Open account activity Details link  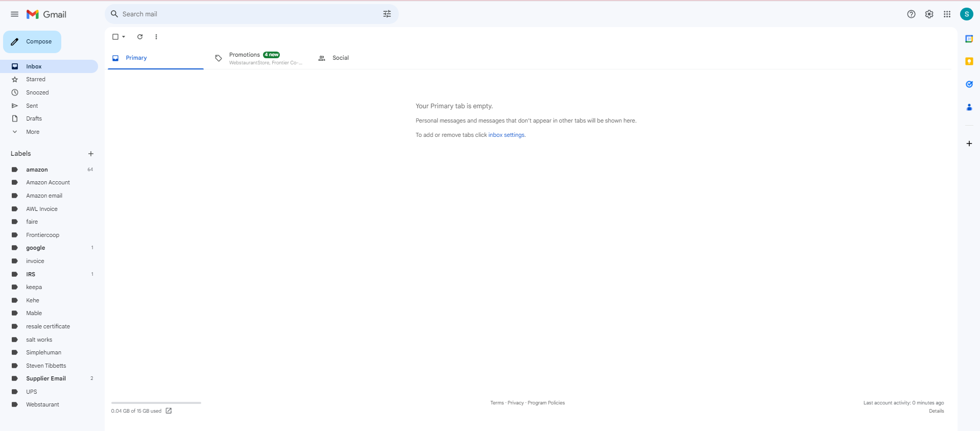936,411
